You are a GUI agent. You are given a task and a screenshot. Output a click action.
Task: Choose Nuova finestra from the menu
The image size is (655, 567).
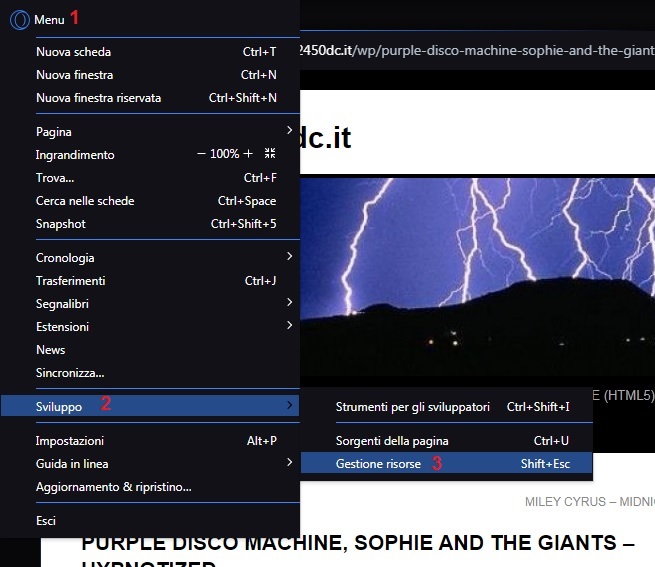tap(150, 75)
